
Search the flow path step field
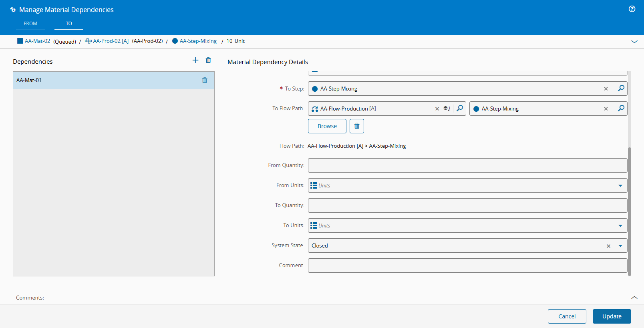click(x=621, y=109)
